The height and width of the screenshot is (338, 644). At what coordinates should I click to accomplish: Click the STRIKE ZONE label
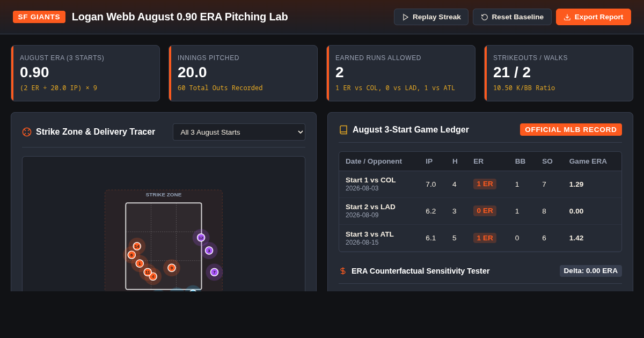click(x=164, y=195)
